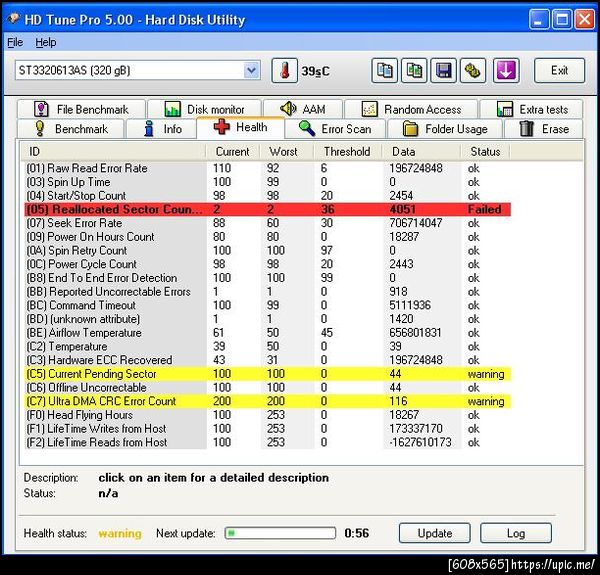
Task: Click the Worst column header
Action: click(287, 151)
